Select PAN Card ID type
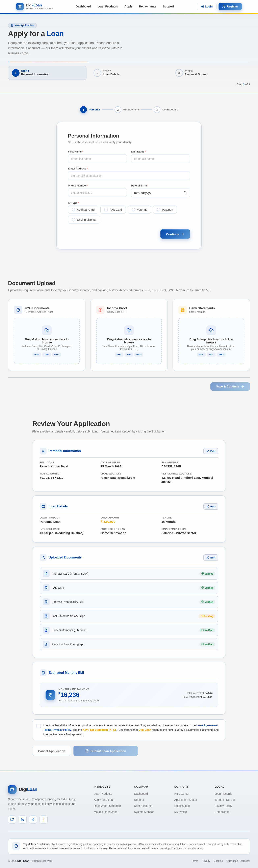 [x=113, y=210]
